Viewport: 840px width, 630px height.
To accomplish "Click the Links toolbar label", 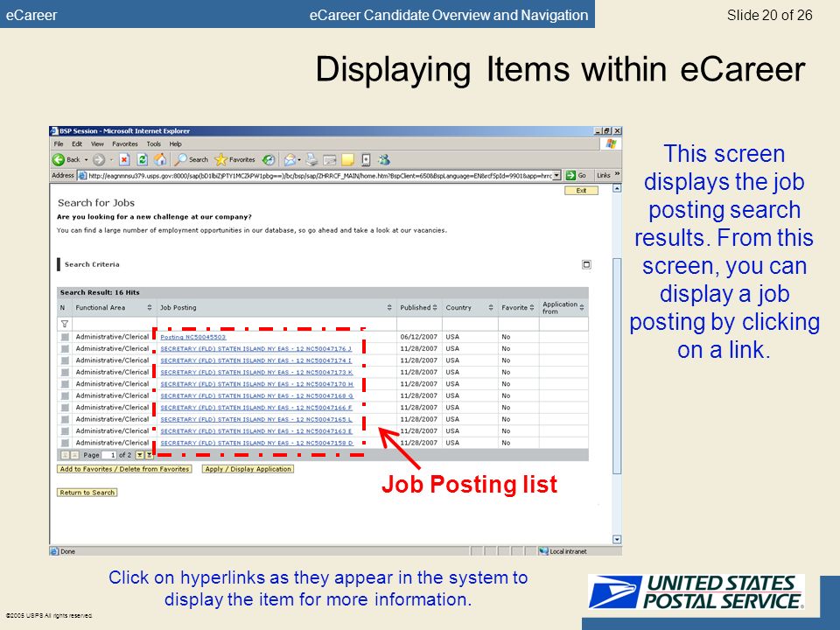I will pos(604,175).
